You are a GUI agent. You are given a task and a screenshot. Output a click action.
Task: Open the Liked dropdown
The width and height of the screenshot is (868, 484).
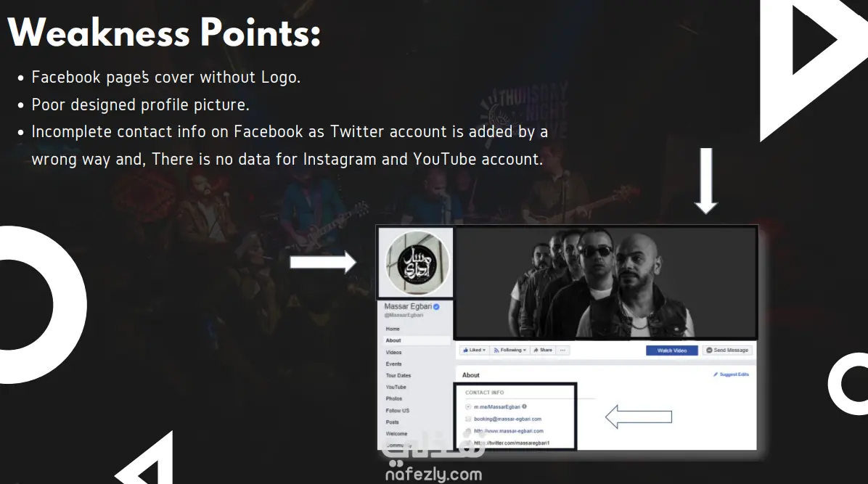[x=474, y=350]
